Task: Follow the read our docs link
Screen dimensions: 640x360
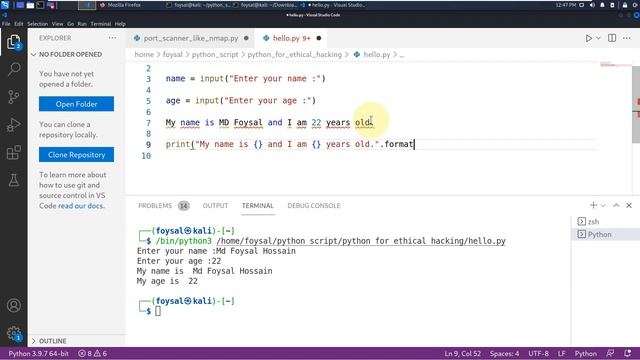Action: point(81,206)
